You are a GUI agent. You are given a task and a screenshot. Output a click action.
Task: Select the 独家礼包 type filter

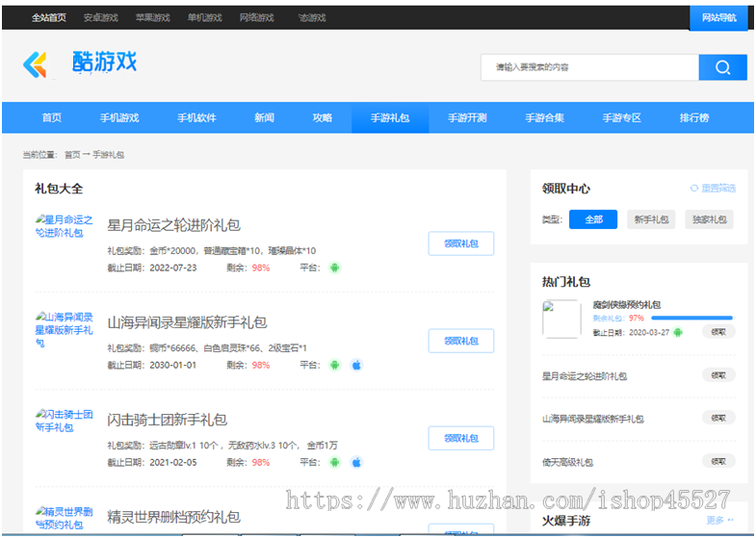[709, 219]
